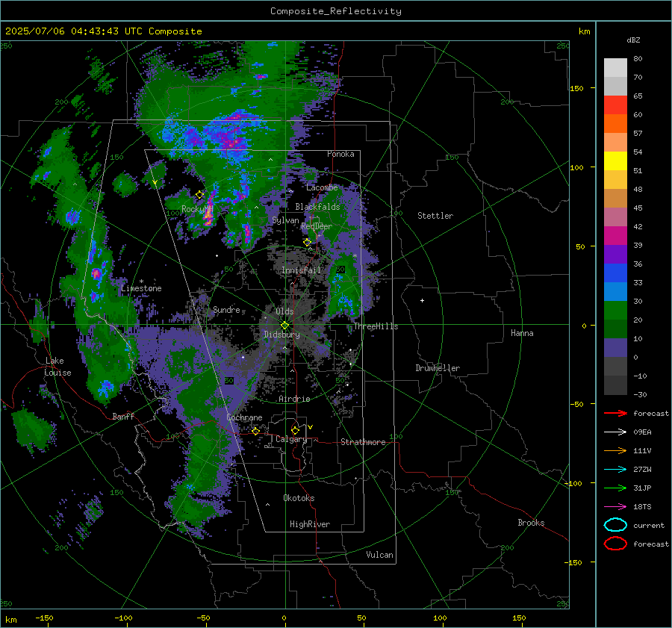
Task: Choose the green 31JP arrow icon
Action: (615, 488)
